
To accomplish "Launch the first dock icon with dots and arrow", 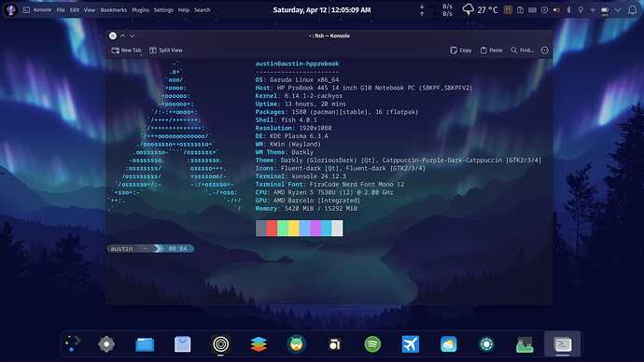I will pyautogui.click(x=72, y=344).
